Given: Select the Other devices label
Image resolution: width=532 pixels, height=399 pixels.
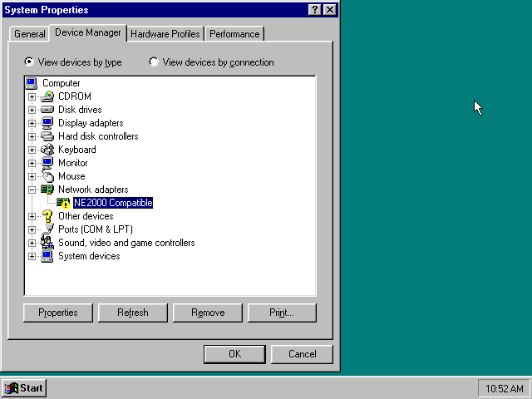Looking at the screenshot, I should pyautogui.click(x=86, y=216).
